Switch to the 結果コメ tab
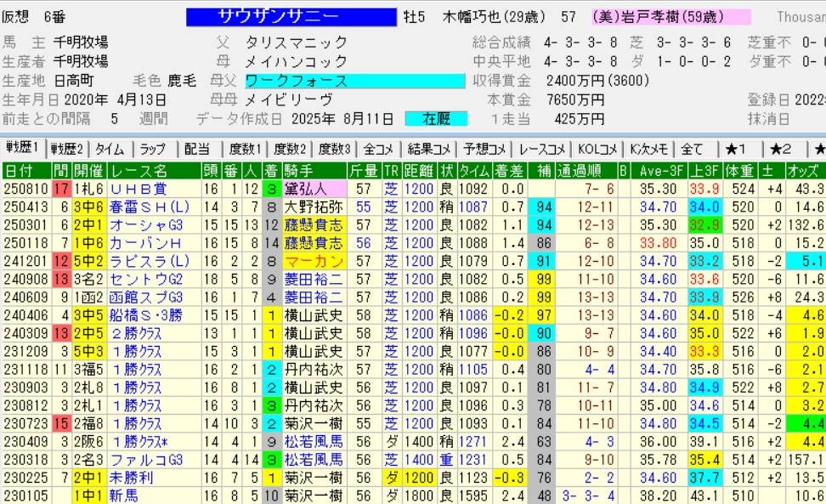Image resolution: width=826 pixels, height=504 pixels. [x=428, y=149]
